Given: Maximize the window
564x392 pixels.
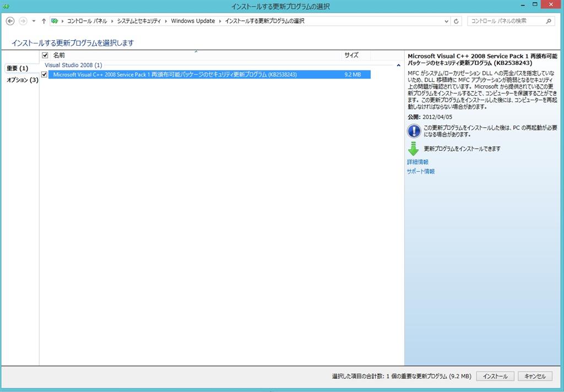Looking at the screenshot, I should pos(535,4).
